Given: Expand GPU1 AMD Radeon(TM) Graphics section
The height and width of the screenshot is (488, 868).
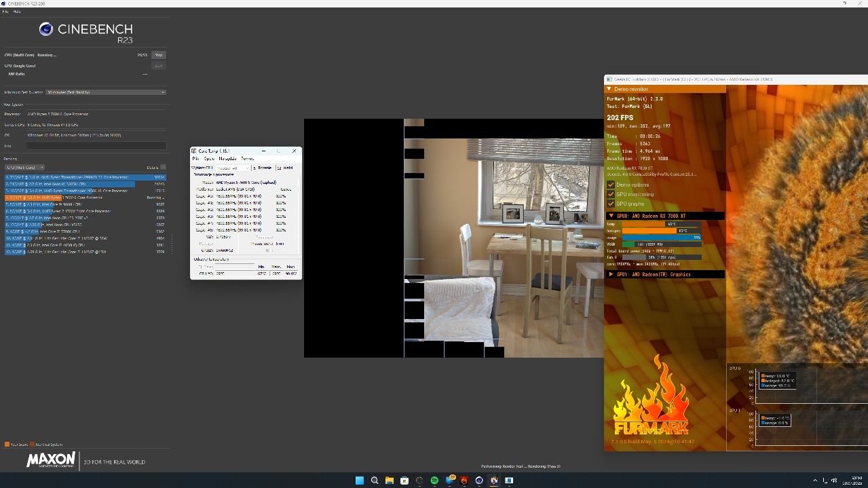Looking at the screenshot, I should coord(610,274).
